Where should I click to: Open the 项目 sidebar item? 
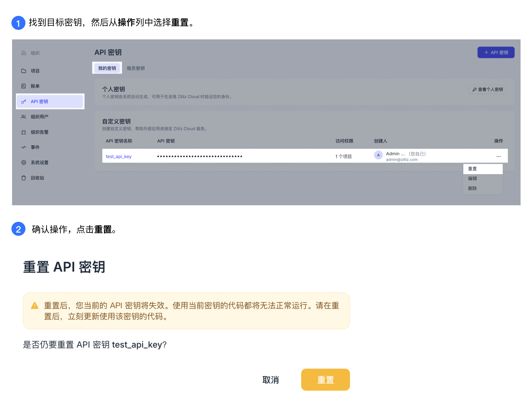(x=50, y=71)
